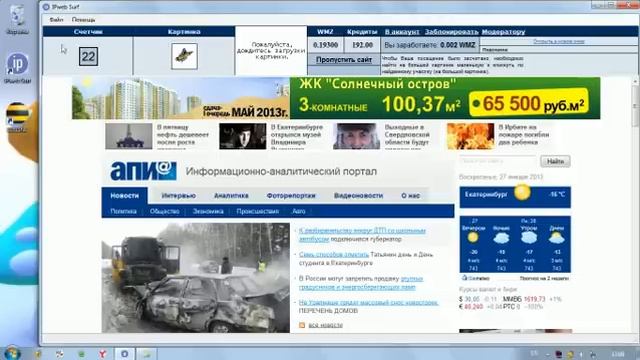Select the Аналитика tab
The width and height of the screenshot is (640, 360).
click(x=231, y=196)
